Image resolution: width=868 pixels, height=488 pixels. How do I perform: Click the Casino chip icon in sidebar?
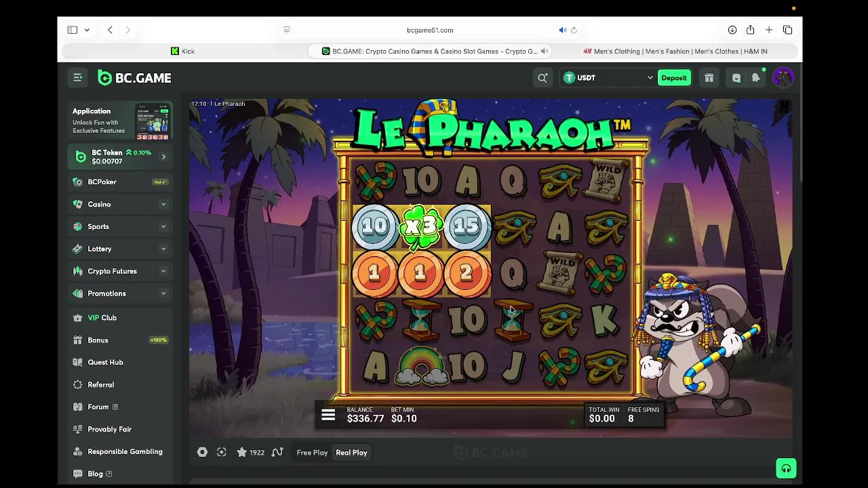click(x=78, y=204)
